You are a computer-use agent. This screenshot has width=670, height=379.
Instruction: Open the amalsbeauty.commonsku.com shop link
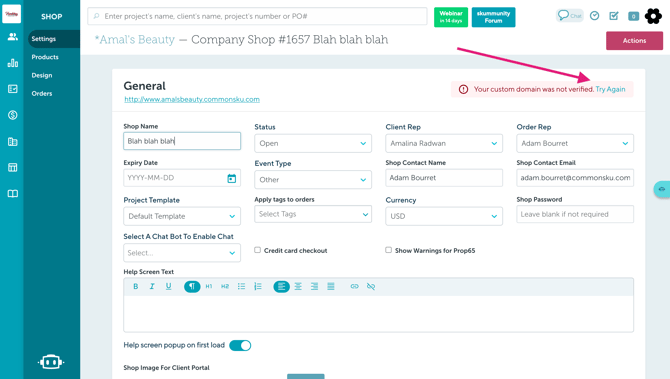point(192,99)
